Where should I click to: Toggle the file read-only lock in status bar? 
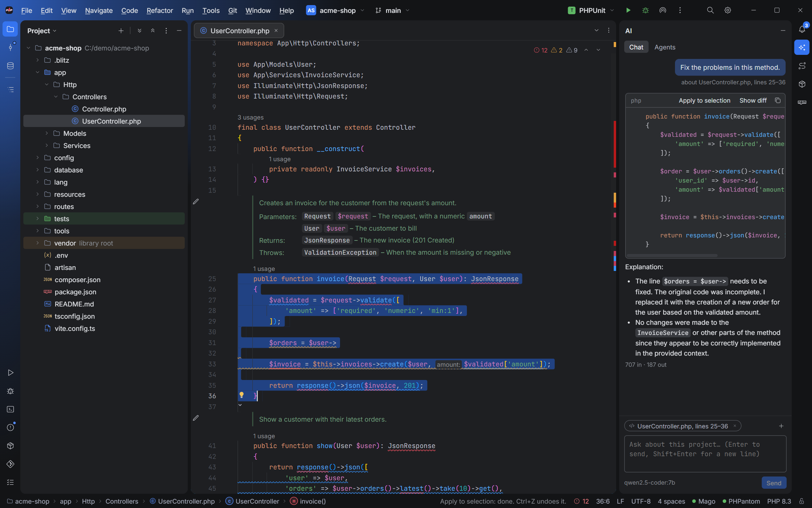pos(802,501)
